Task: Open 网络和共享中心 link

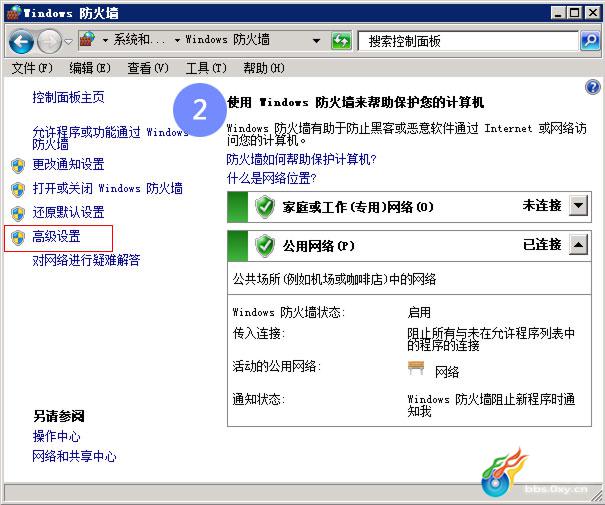Action: [x=74, y=456]
